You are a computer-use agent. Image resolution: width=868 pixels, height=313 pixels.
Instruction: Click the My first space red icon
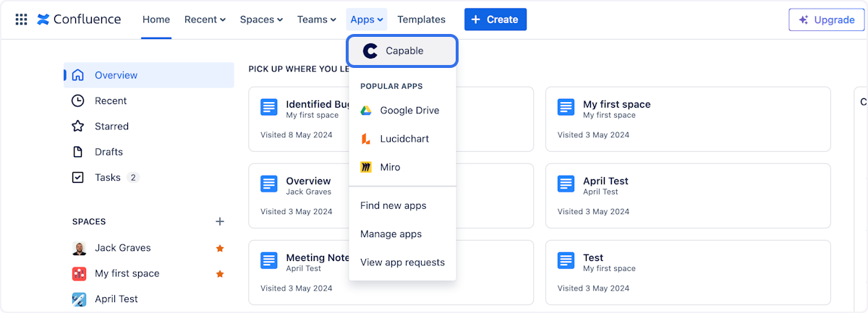(80, 273)
